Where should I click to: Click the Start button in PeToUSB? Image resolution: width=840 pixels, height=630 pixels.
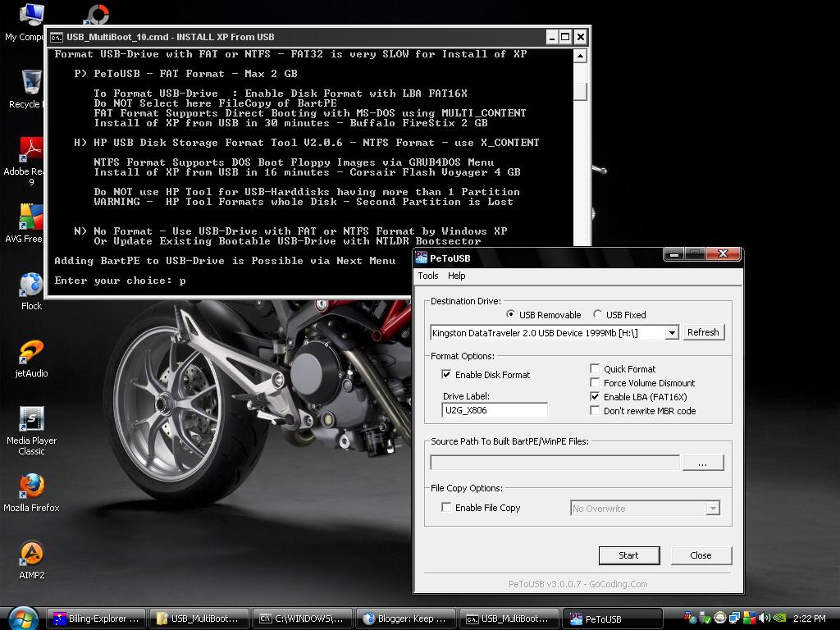(x=629, y=555)
